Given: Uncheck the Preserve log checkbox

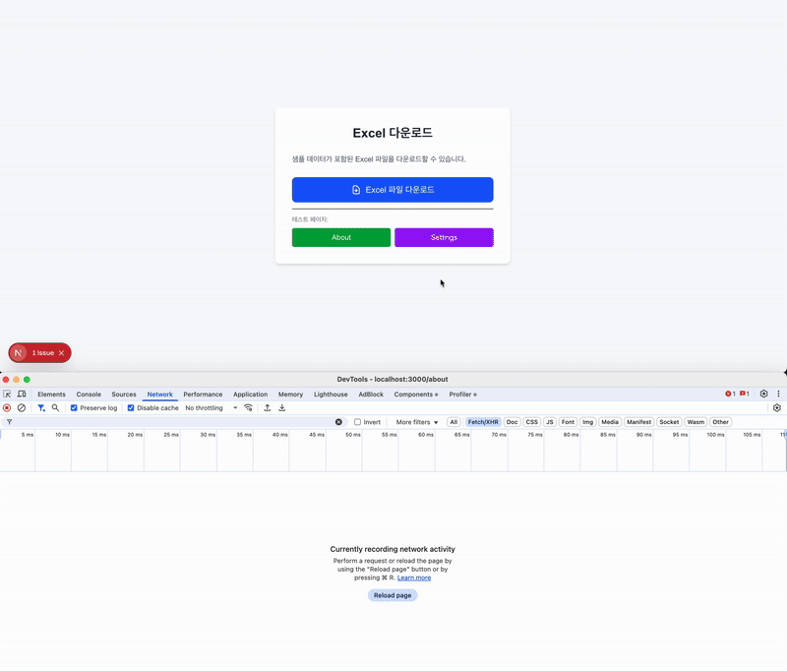Looking at the screenshot, I should tap(75, 407).
